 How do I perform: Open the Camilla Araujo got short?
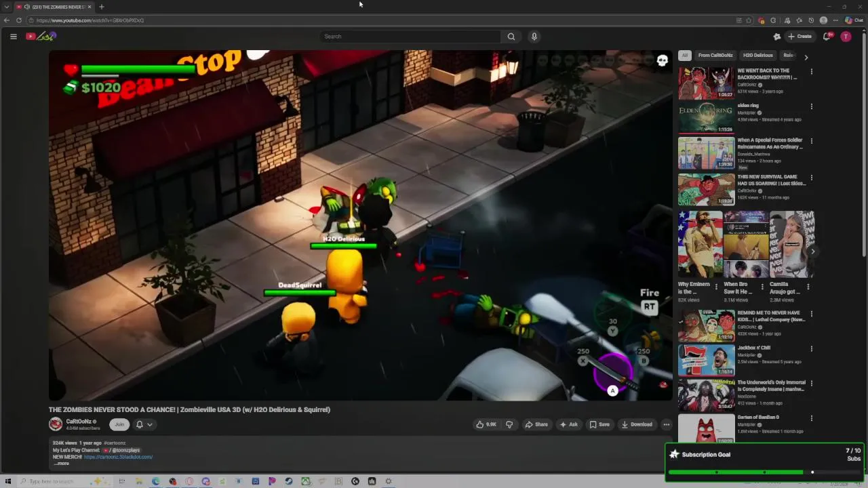[x=791, y=245]
